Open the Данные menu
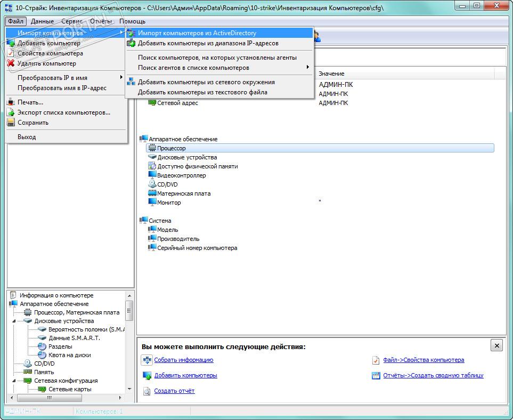 point(42,21)
